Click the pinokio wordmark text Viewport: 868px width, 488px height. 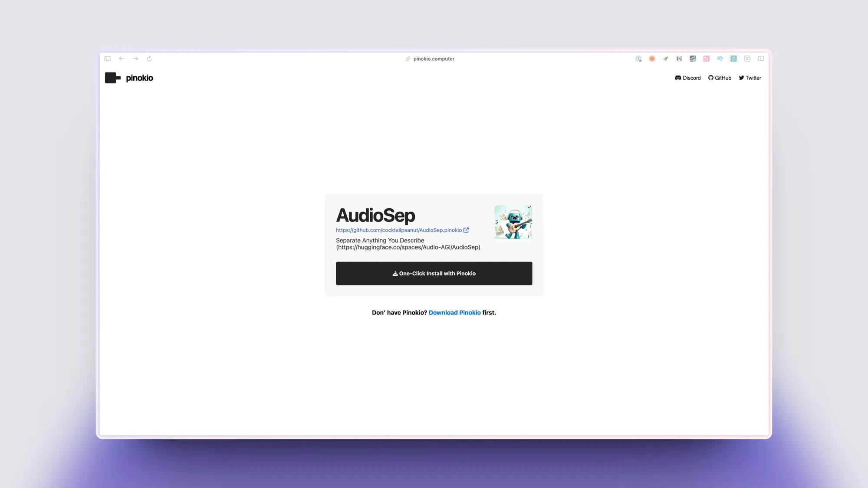(x=139, y=78)
